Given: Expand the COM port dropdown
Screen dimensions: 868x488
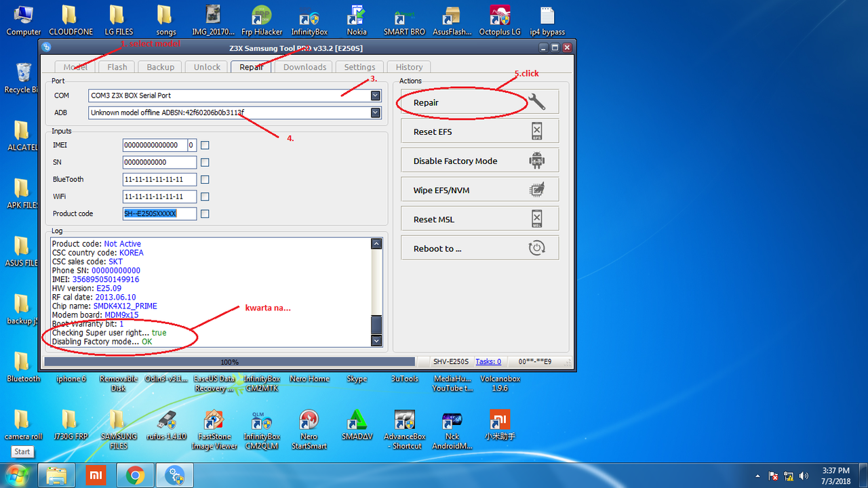Looking at the screenshot, I should pyautogui.click(x=376, y=96).
